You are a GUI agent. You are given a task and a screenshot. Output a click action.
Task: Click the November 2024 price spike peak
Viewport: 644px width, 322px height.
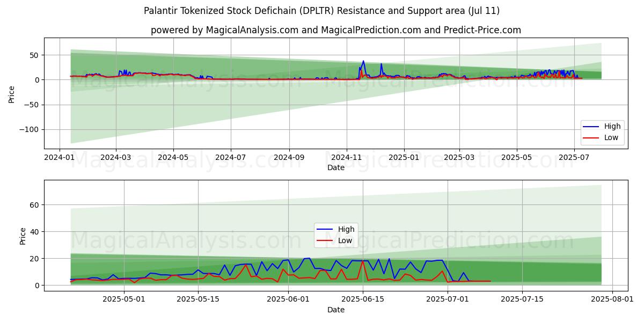coord(363,61)
